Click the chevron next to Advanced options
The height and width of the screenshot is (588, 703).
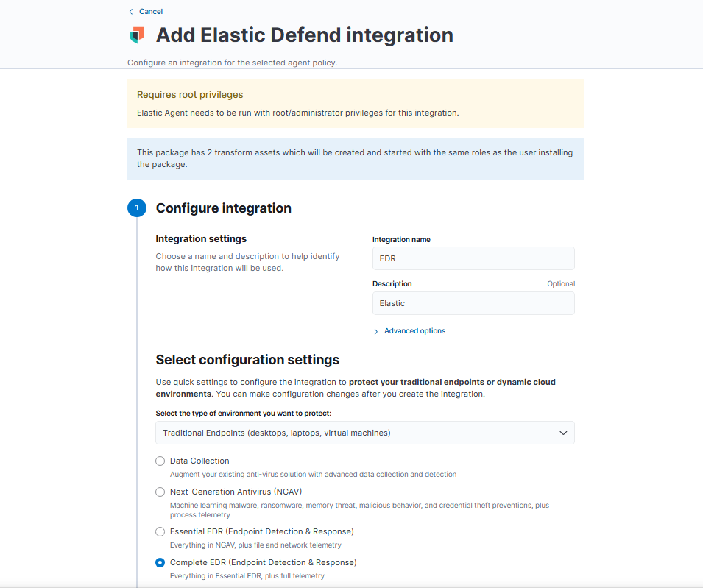[x=375, y=331]
